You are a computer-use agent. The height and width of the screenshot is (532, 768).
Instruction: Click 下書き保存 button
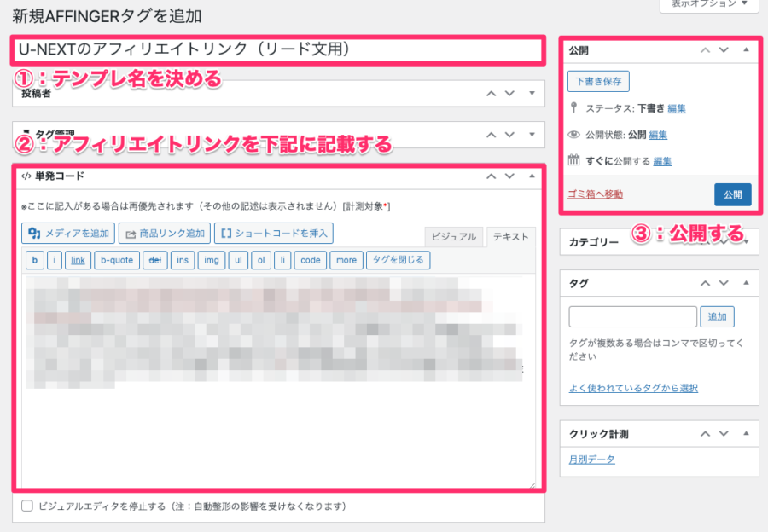[598, 81]
